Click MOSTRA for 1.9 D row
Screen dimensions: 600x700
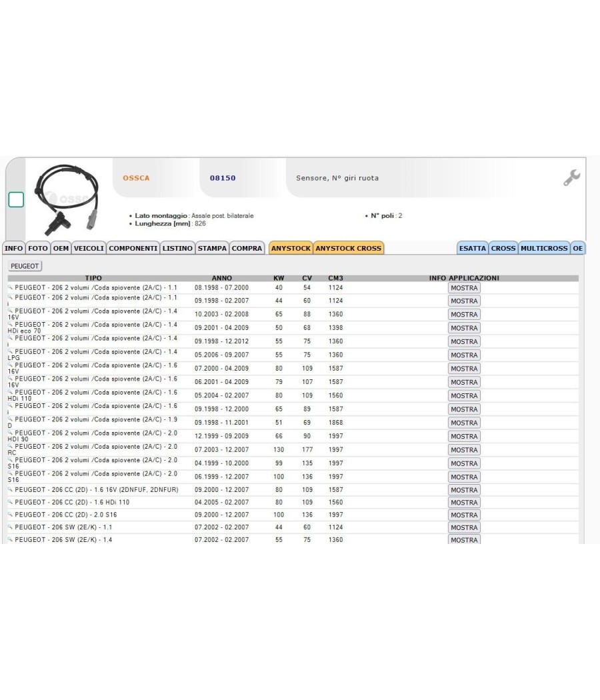pos(464,423)
